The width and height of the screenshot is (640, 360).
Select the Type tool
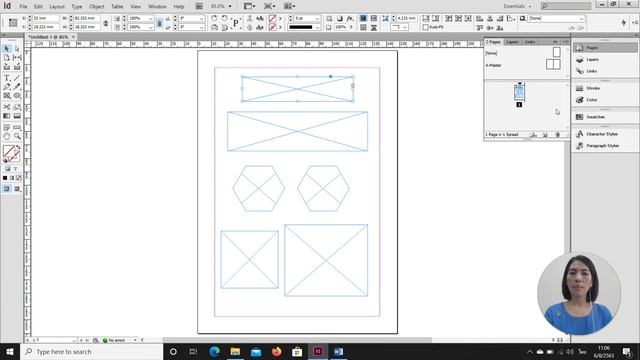(7, 78)
